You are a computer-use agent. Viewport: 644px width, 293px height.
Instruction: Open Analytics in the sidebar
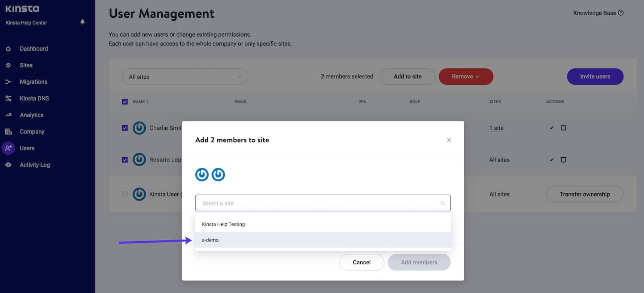(x=31, y=115)
